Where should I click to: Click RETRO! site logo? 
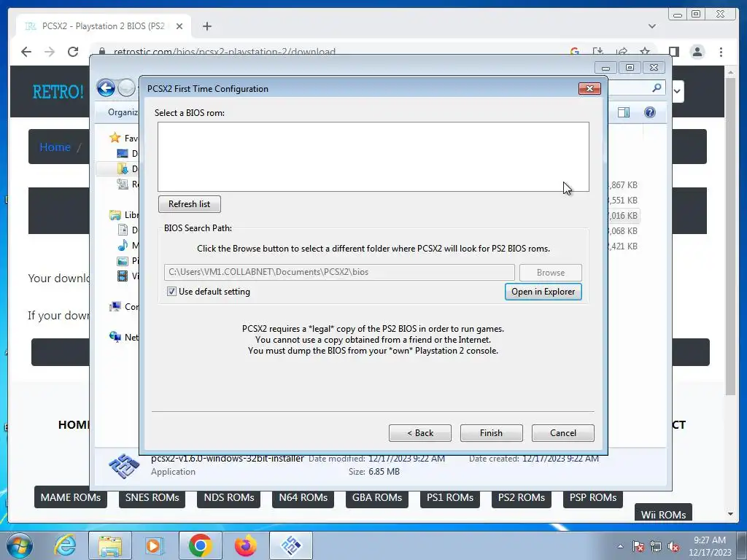click(58, 91)
